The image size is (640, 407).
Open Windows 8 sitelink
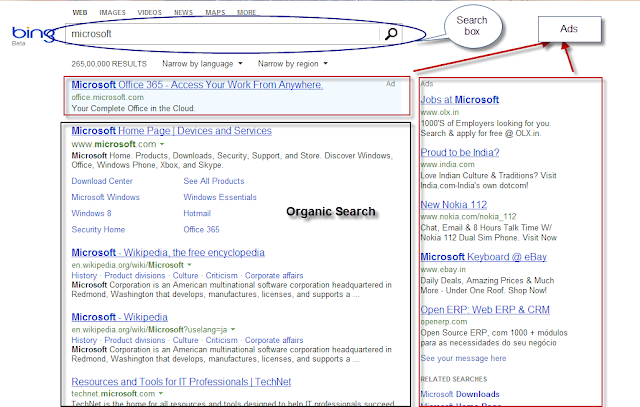[x=91, y=214]
